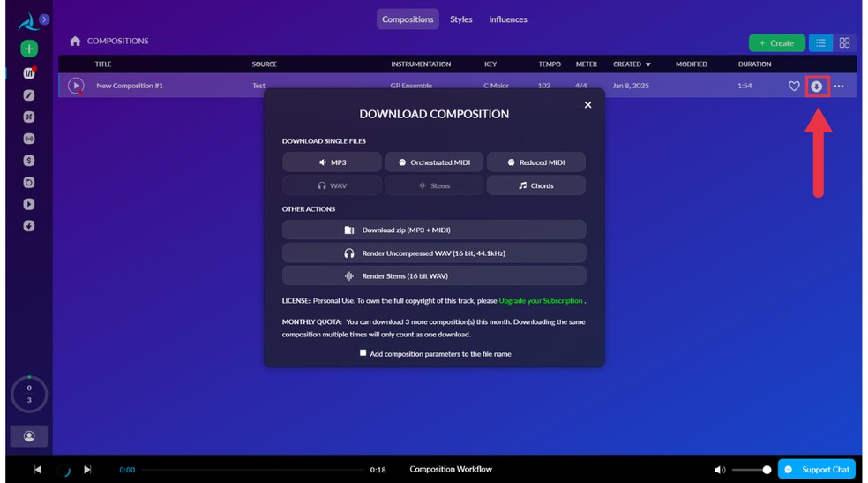Download the Reduced MIDI file
This screenshot has height=483, width=868.
click(535, 162)
